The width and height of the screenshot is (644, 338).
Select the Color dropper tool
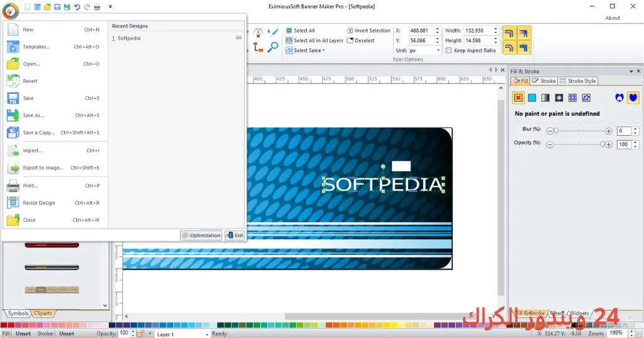273,32
